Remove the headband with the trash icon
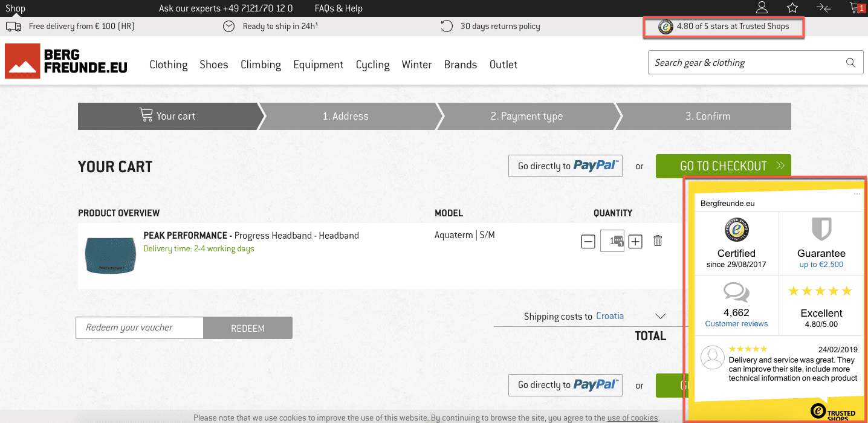The height and width of the screenshot is (423, 868). [x=658, y=241]
